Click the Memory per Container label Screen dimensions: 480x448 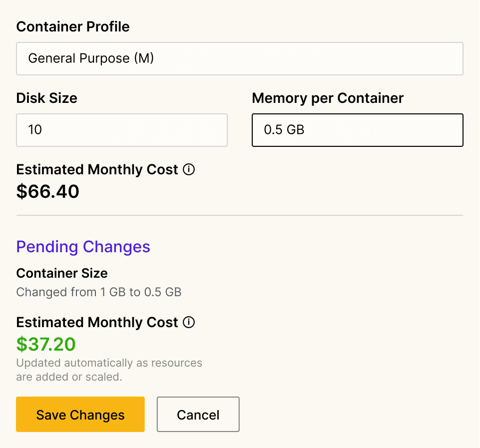coord(327,98)
